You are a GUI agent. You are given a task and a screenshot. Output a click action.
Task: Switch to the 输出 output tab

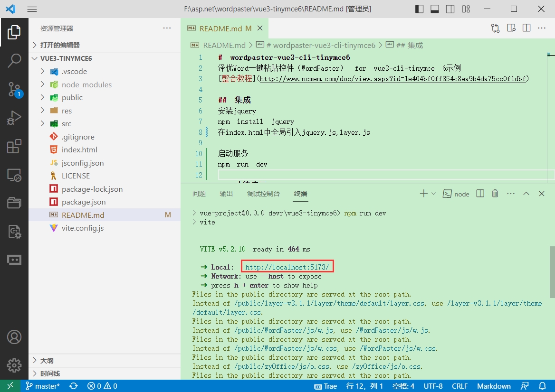point(226,194)
